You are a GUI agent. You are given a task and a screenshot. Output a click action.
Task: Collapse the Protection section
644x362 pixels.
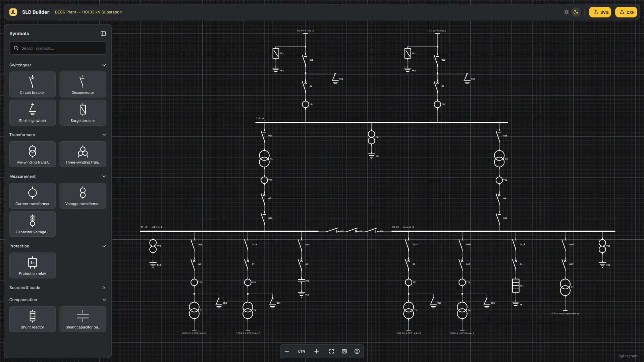(58, 246)
